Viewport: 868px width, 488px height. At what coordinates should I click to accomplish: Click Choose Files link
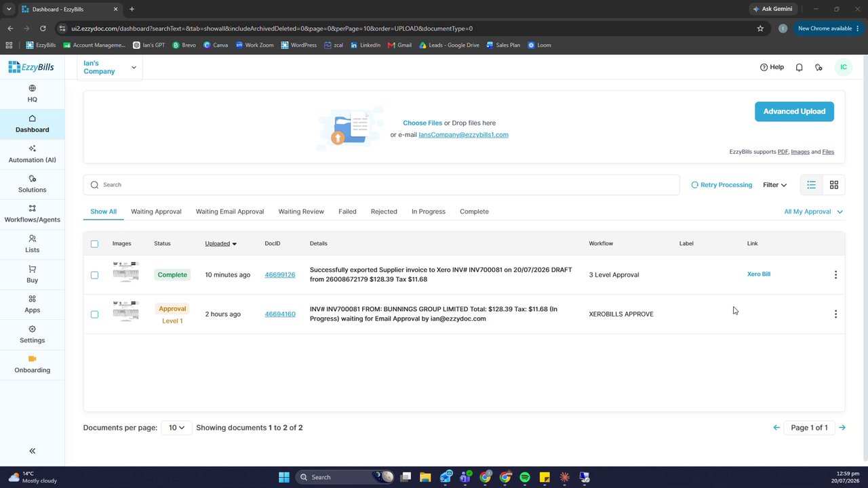[422, 123]
